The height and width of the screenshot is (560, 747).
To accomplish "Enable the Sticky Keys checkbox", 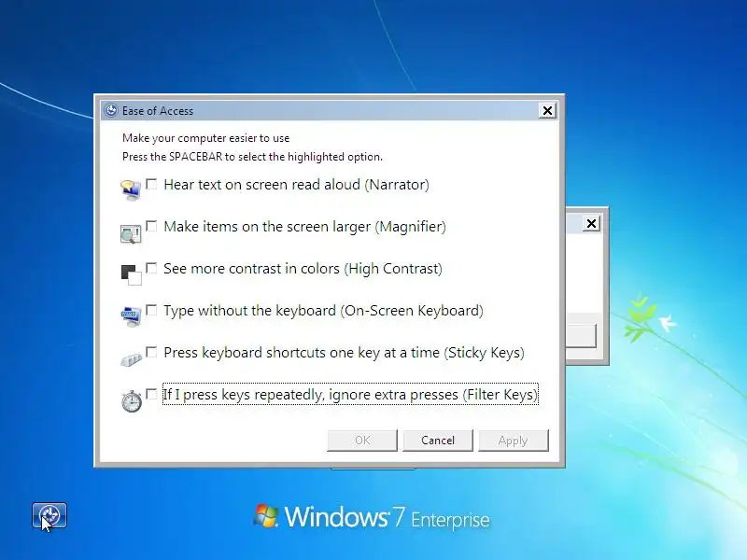I will (x=151, y=352).
